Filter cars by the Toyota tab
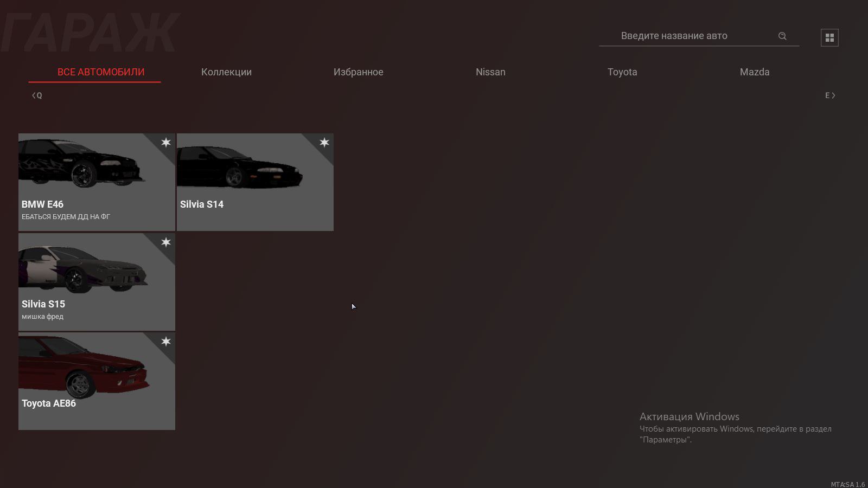The height and width of the screenshot is (488, 868). click(x=622, y=72)
